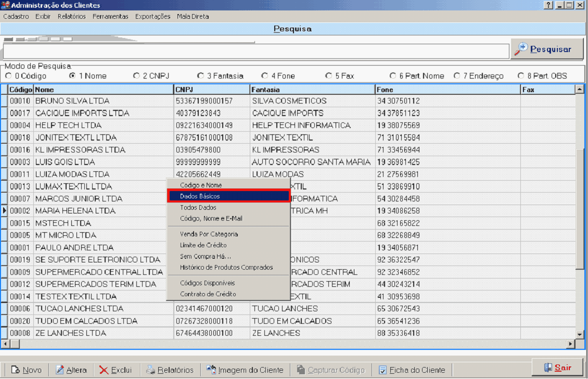The height and width of the screenshot is (379, 588).
Task: Click the Nome column header
Action: click(x=104, y=90)
